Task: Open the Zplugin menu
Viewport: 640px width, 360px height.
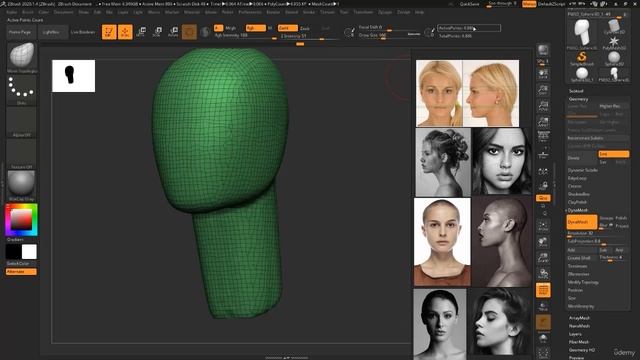Action: tap(385, 12)
